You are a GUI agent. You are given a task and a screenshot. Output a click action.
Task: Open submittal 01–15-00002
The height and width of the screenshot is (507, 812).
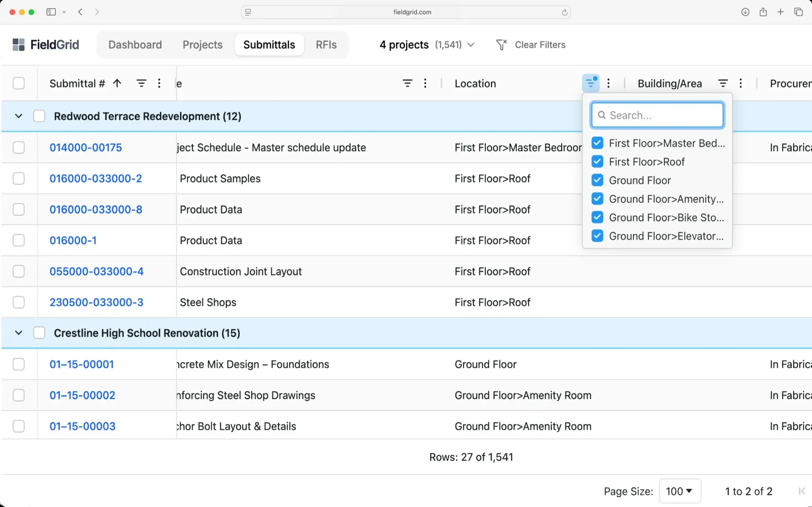pyautogui.click(x=82, y=395)
